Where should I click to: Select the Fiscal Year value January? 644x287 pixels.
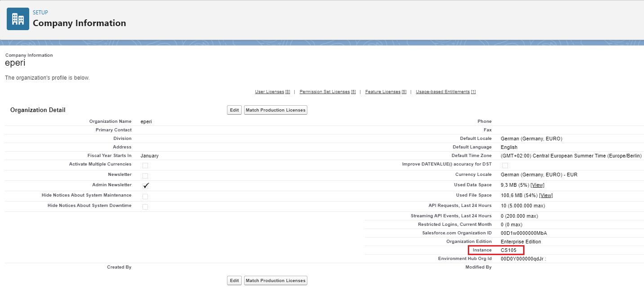tap(150, 156)
